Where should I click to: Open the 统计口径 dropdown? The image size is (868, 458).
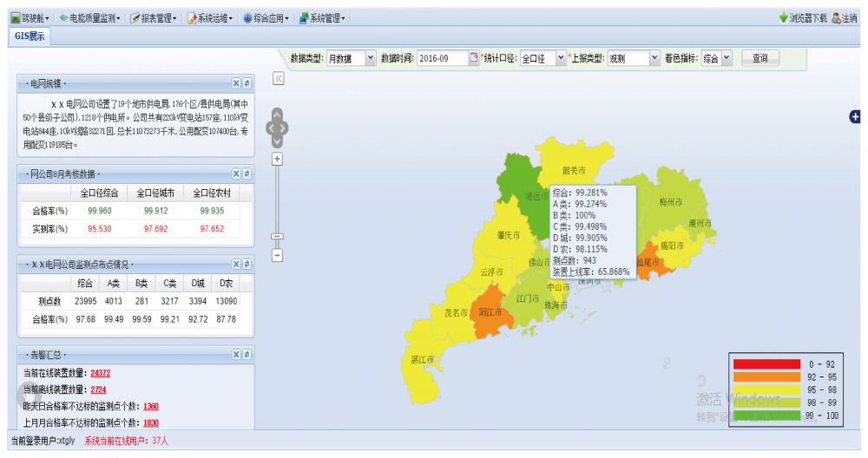tap(561, 58)
